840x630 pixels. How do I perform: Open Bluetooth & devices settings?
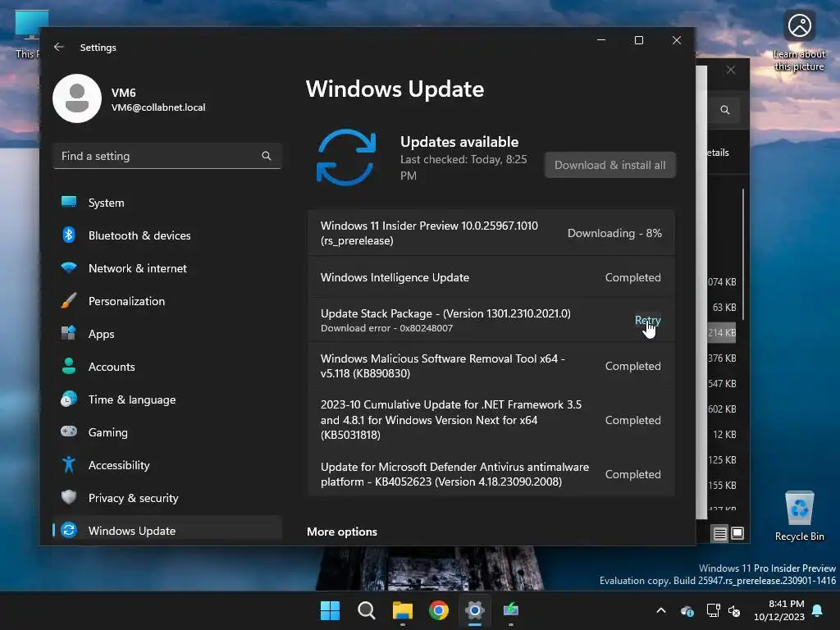[167, 235]
